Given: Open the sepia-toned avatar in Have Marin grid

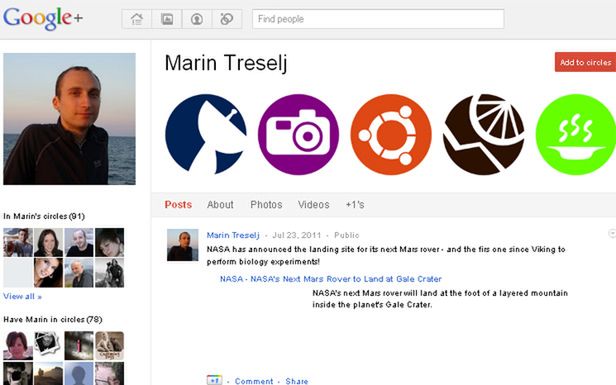Looking at the screenshot, I should click(110, 346).
